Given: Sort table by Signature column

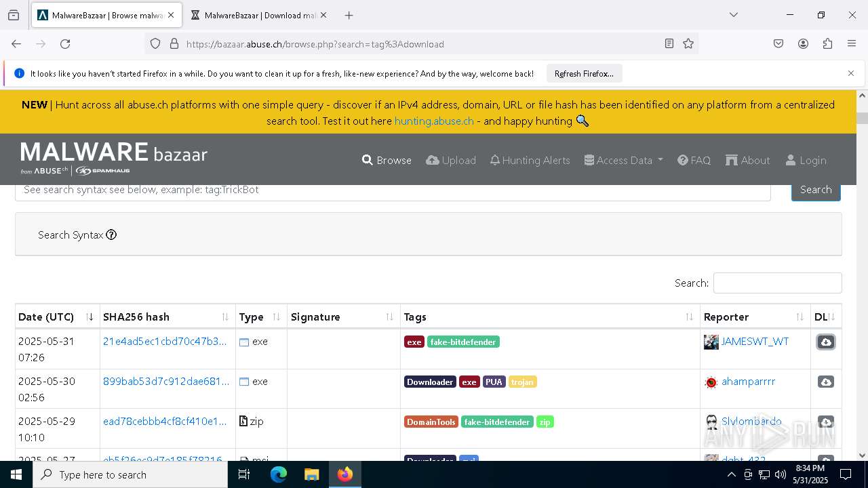Looking at the screenshot, I should point(343,317).
